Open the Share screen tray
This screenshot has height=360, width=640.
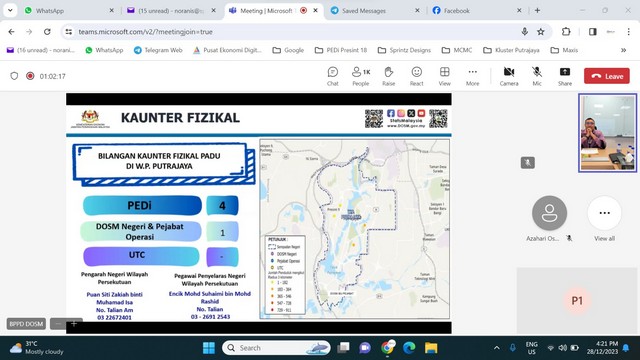click(x=565, y=76)
